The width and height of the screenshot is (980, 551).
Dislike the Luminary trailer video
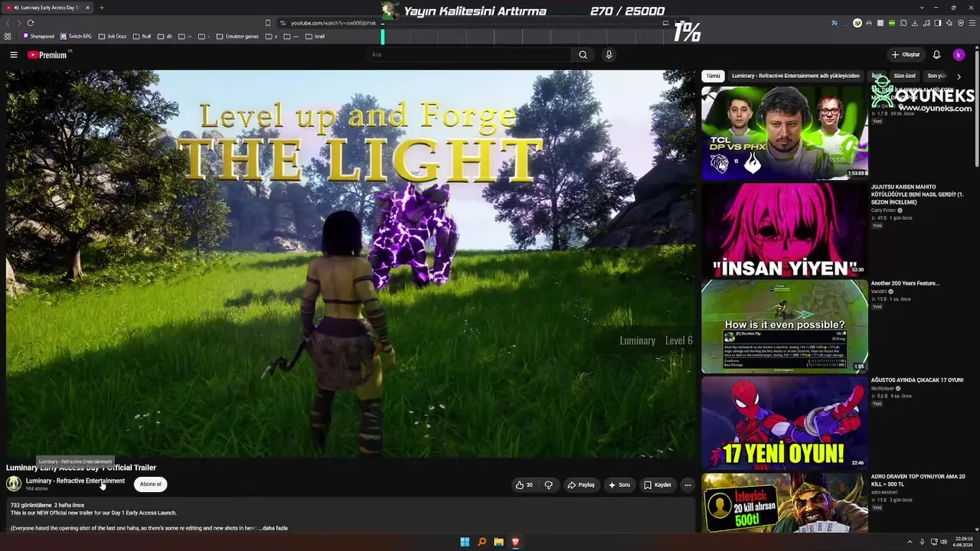point(548,484)
